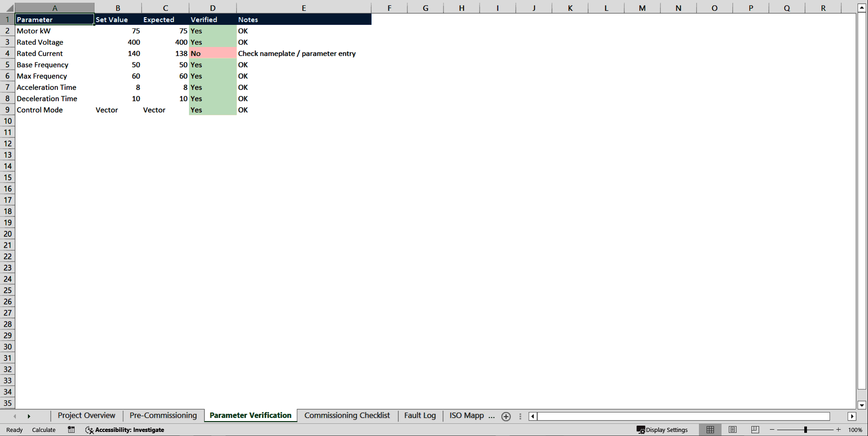Add a new worksheet with the plus icon
868x436 pixels.
tap(506, 416)
